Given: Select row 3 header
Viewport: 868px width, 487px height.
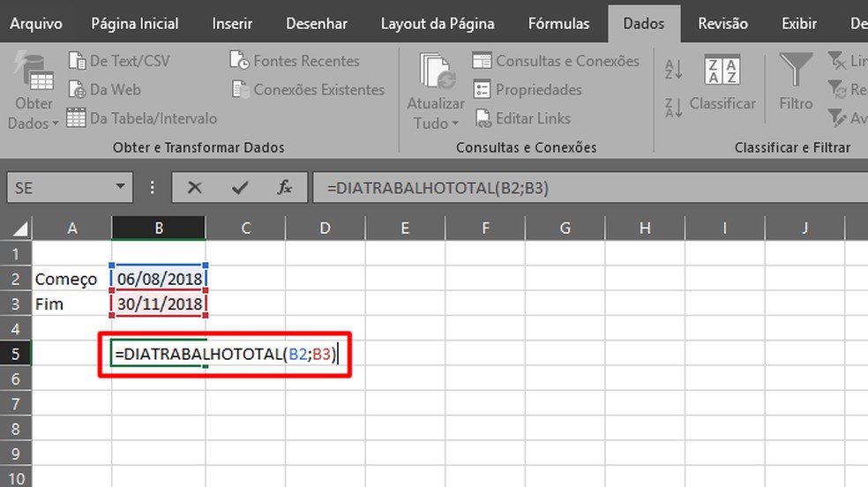Looking at the screenshot, I should point(16,303).
